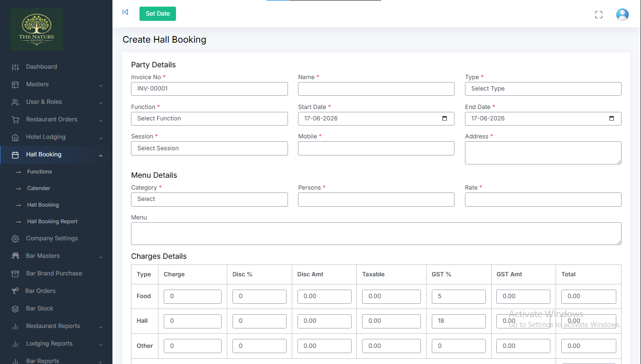Click the Restaurant Reports chart icon

coord(15,327)
